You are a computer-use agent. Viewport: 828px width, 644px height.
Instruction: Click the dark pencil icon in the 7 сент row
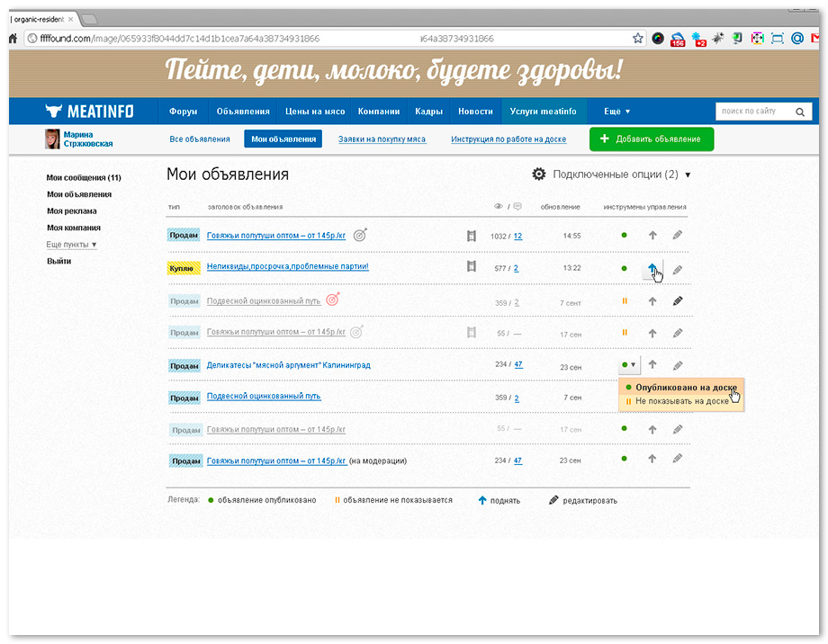click(678, 301)
